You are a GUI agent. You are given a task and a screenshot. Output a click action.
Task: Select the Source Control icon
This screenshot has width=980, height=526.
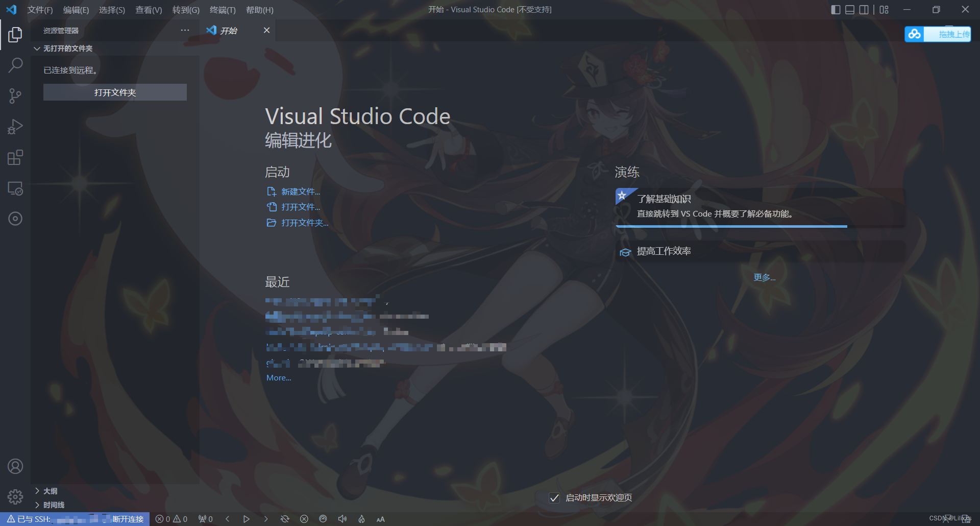[x=15, y=95]
